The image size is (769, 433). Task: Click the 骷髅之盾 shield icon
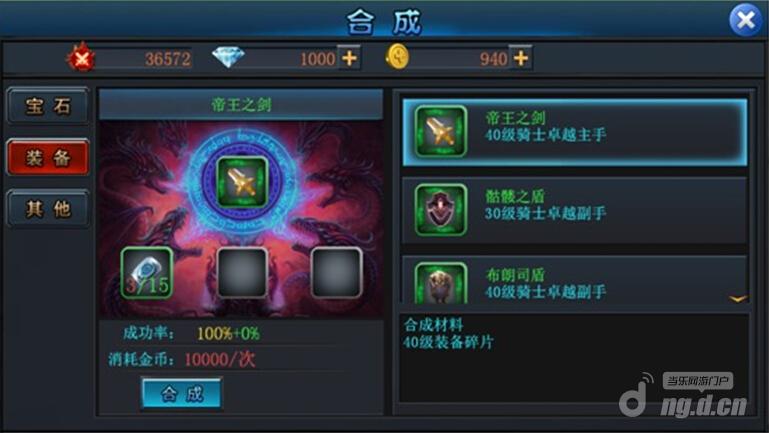point(440,210)
